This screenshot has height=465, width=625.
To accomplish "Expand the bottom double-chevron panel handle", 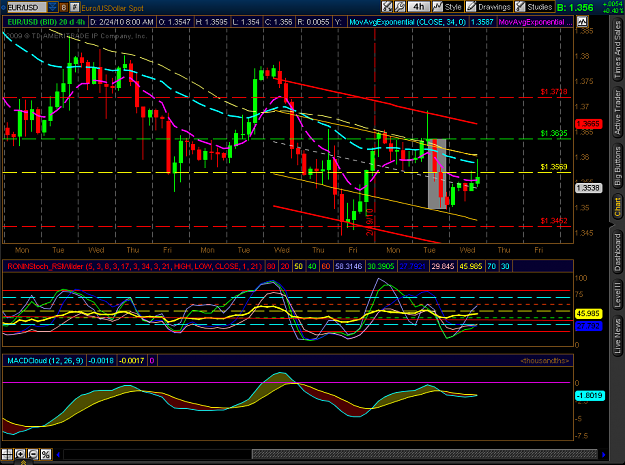I will pyautogui.click(x=24, y=462).
